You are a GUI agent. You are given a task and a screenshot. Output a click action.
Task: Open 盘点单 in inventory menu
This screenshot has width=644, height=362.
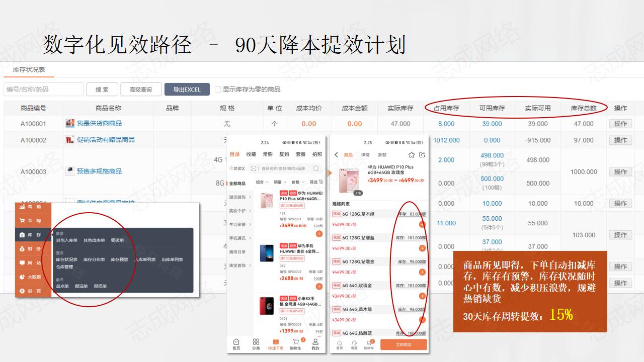point(62,286)
